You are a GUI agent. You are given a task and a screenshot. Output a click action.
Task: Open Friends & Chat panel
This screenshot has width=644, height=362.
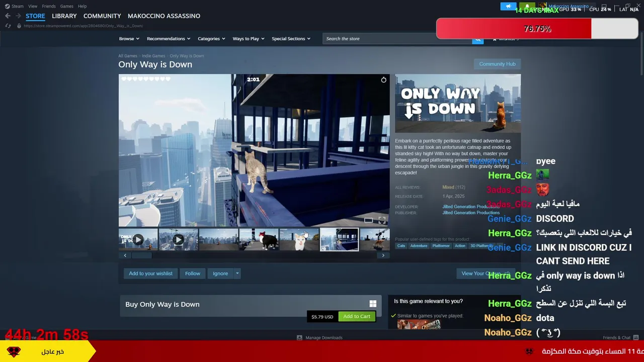pyautogui.click(x=620, y=338)
